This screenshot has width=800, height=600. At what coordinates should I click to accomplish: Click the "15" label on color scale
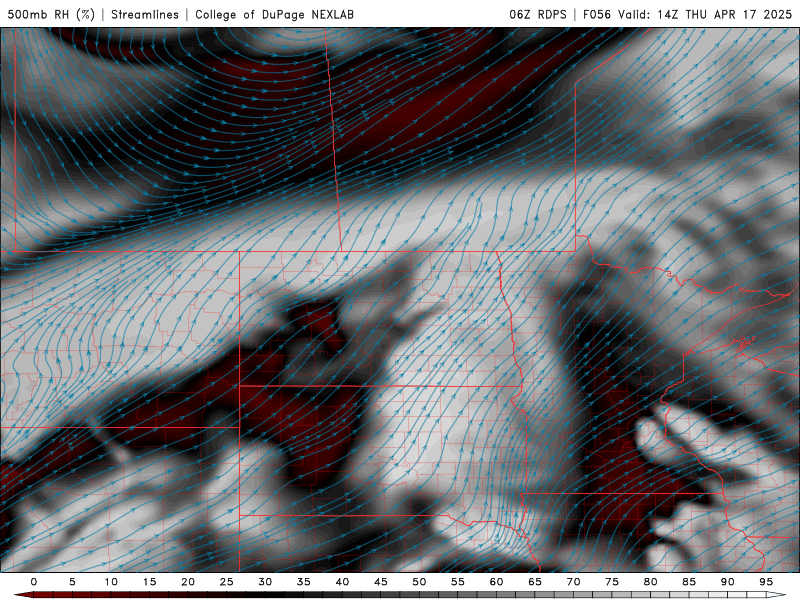[149, 582]
